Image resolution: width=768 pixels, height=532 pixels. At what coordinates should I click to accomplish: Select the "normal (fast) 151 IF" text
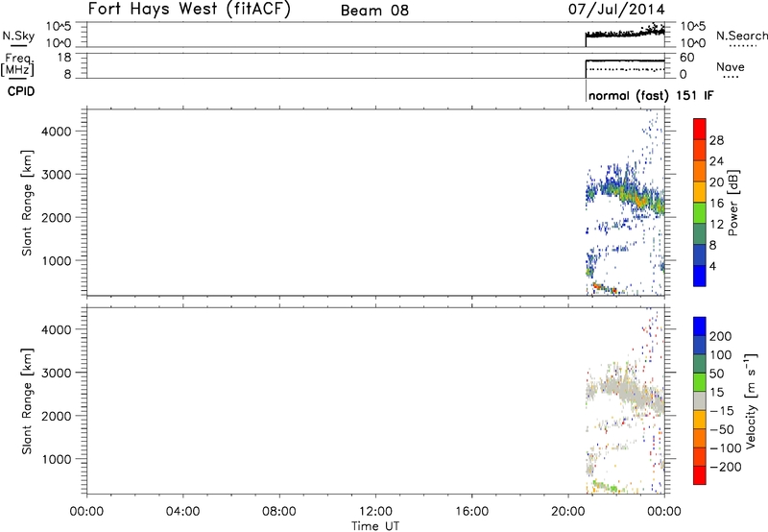point(651,95)
